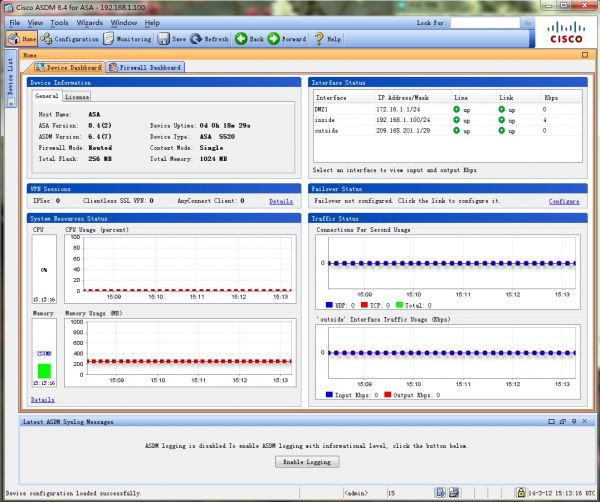Select the General device info tab

[47, 96]
